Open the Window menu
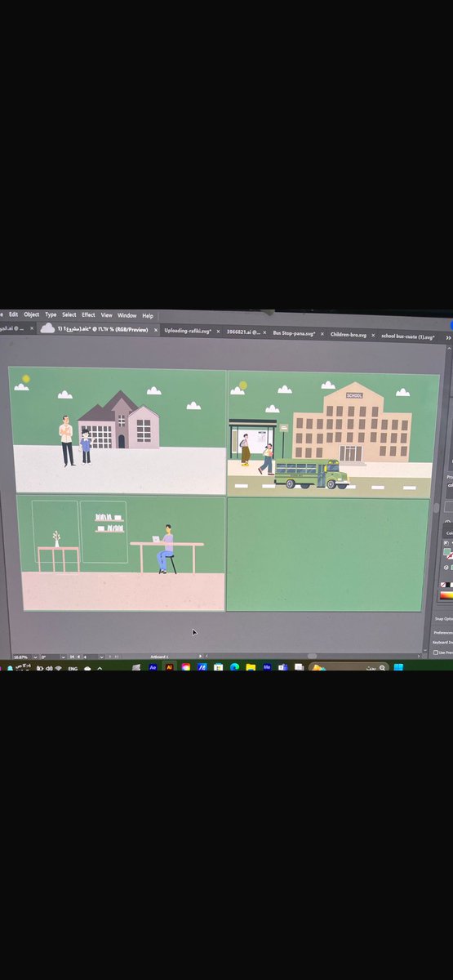 tap(127, 315)
